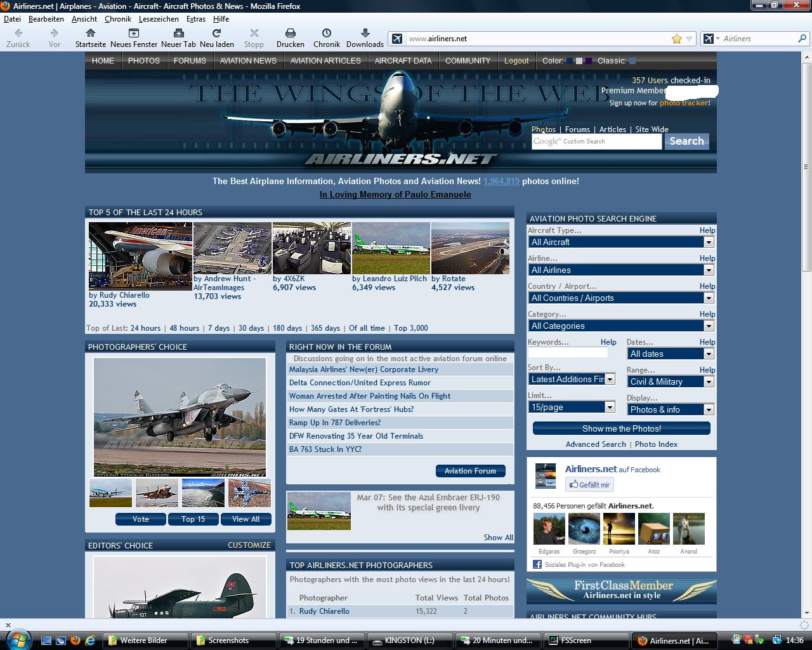812x650 pixels.
Task: Open the Bearbeiten menu
Action: [x=46, y=19]
